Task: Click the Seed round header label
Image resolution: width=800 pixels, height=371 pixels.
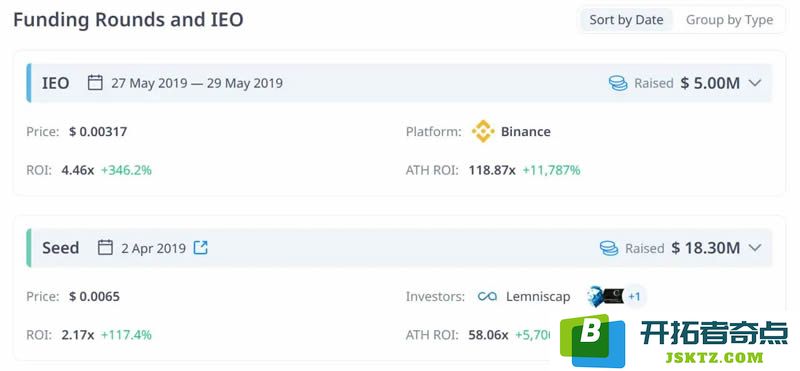Action: pos(61,248)
